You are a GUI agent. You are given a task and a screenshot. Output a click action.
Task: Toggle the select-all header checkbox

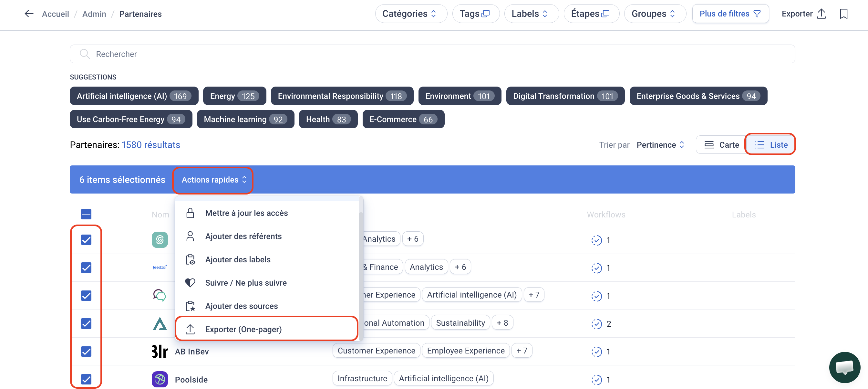point(86,214)
